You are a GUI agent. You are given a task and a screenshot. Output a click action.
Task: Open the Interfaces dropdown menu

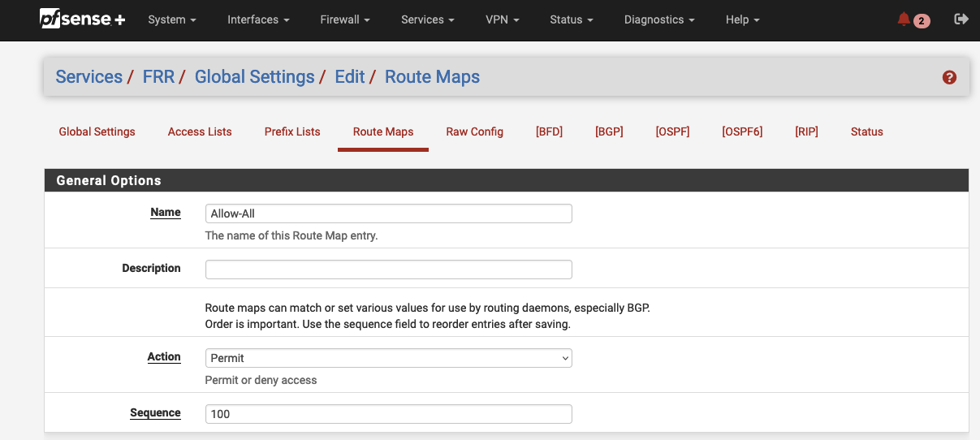coord(258,19)
